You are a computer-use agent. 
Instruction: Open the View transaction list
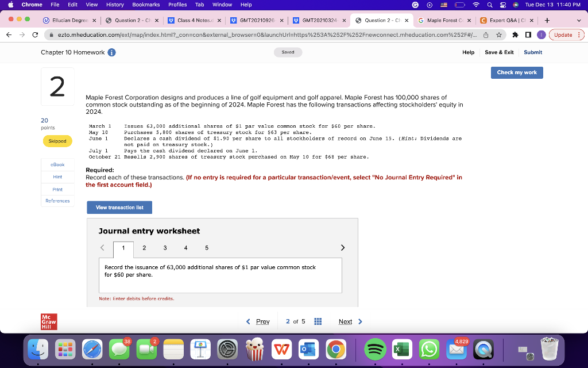pyautogui.click(x=119, y=208)
